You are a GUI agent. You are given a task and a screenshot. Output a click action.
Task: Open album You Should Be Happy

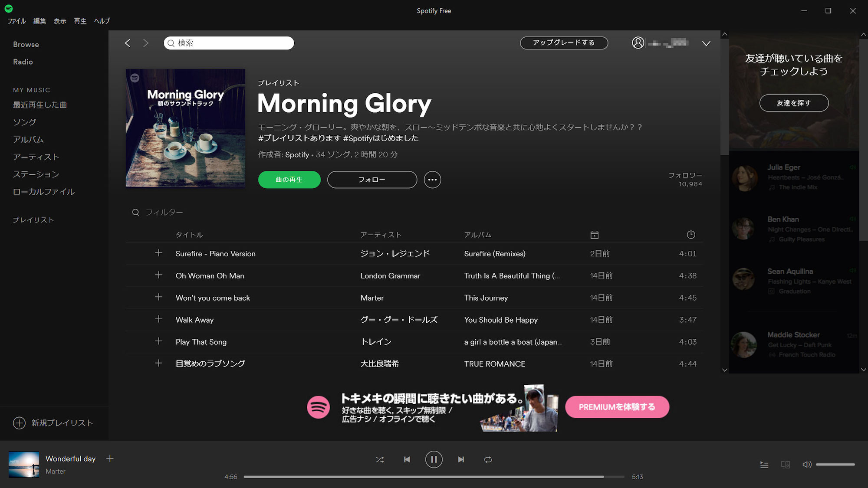(501, 320)
